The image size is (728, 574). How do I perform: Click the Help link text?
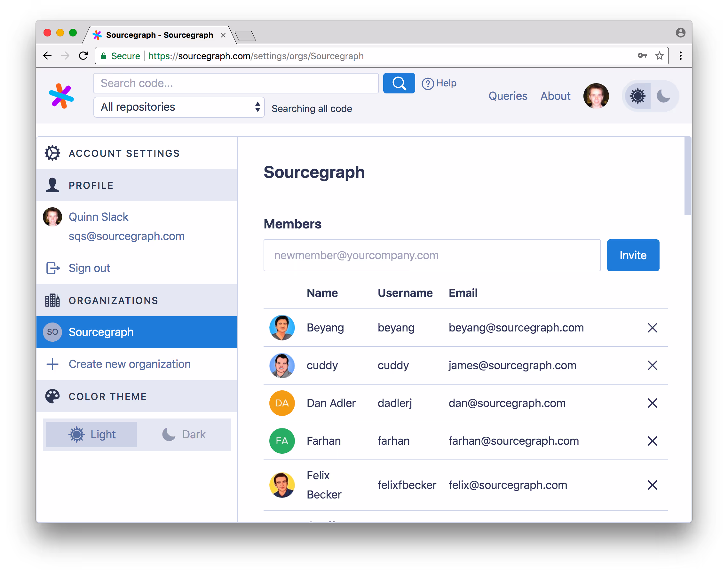coord(446,83)
